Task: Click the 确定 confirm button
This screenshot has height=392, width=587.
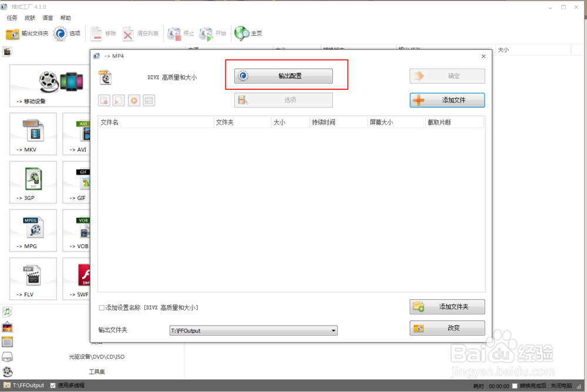Action: coord(447,76)
